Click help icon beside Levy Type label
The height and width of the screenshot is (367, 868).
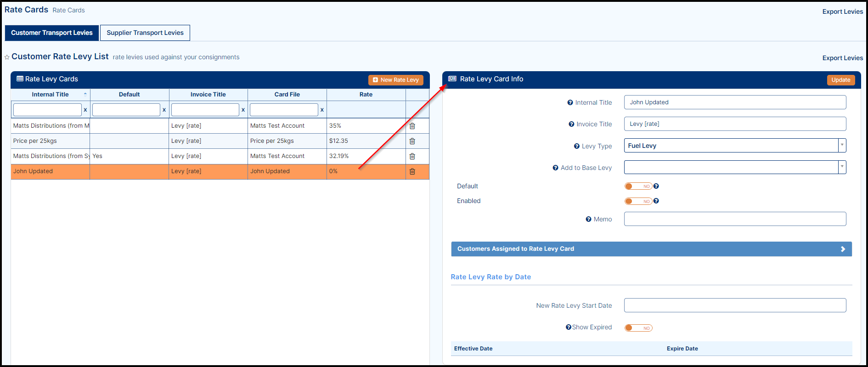[x=576, y=146]
